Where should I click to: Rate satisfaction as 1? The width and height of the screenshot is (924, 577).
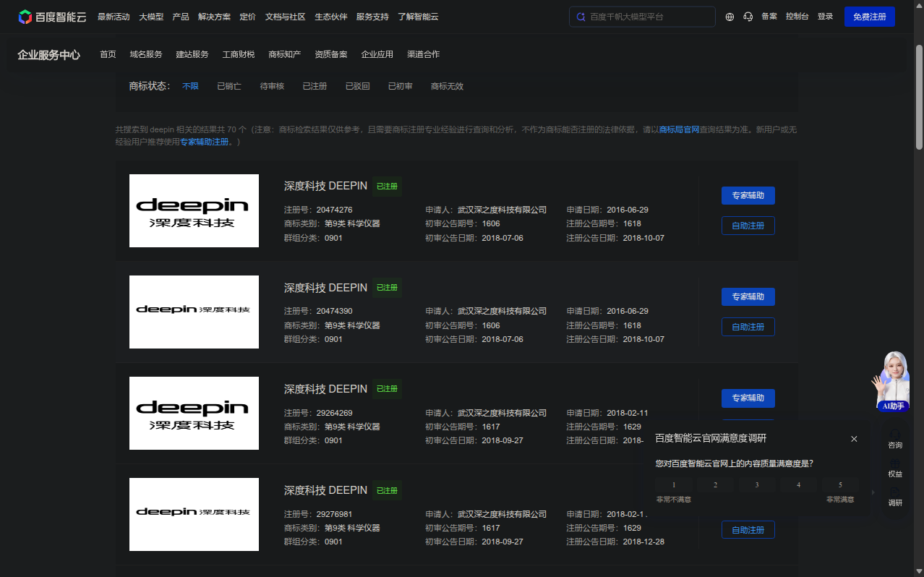(x=674, y=485)
